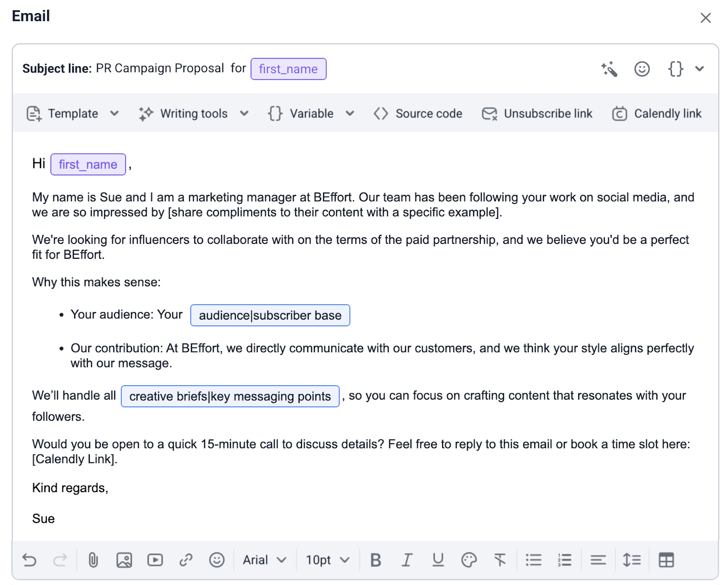728x585 pixels.
Task: Switch to Source code view
Action: coord(418,113)
